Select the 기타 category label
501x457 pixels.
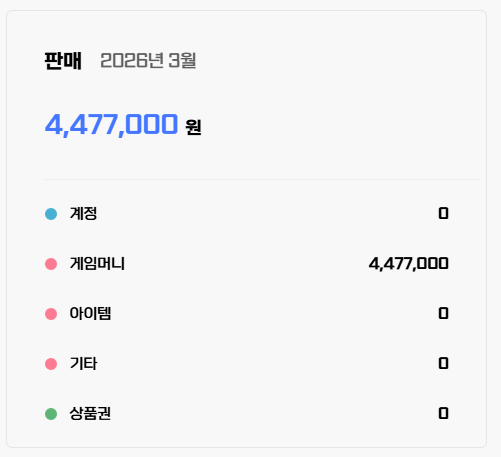(x=83, y=363)
